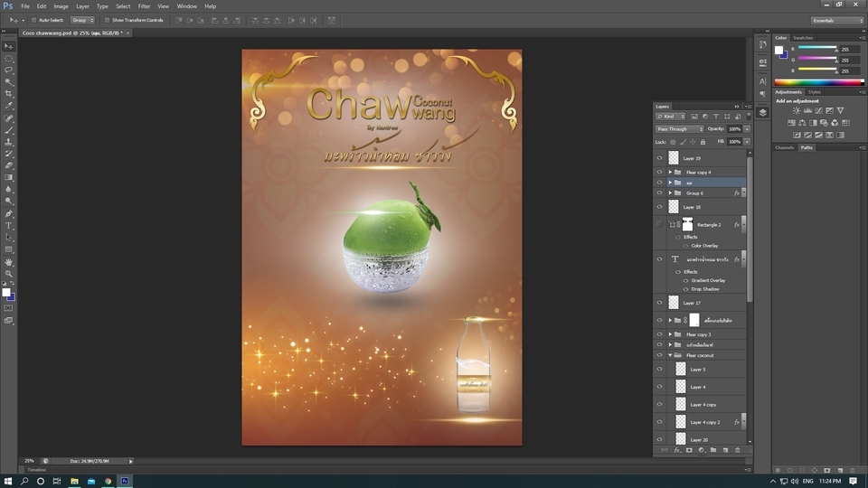Hide Layer 18 visibility eye
Viewport: 868px width, 488px height.
coord(659,207)
